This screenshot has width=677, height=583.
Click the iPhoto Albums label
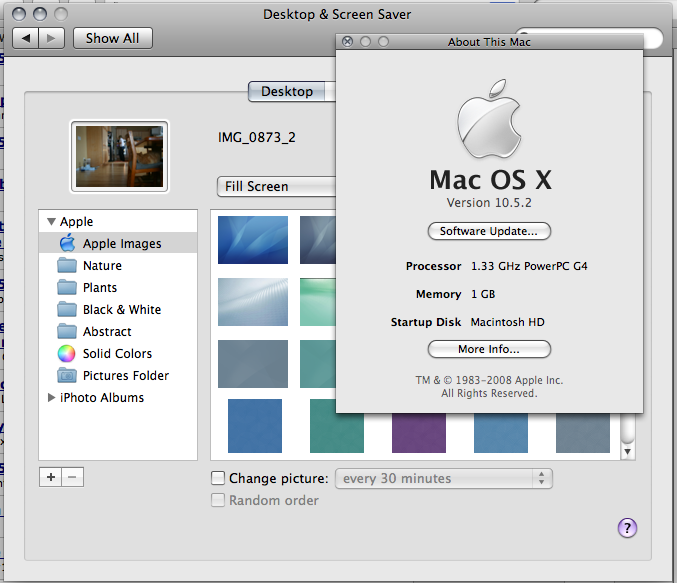(102, 397)
